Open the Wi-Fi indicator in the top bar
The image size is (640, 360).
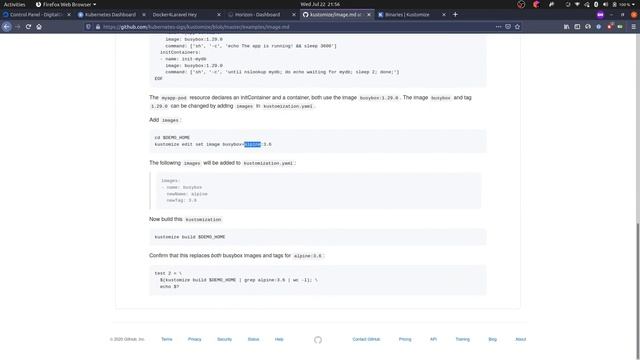(577, 4)
